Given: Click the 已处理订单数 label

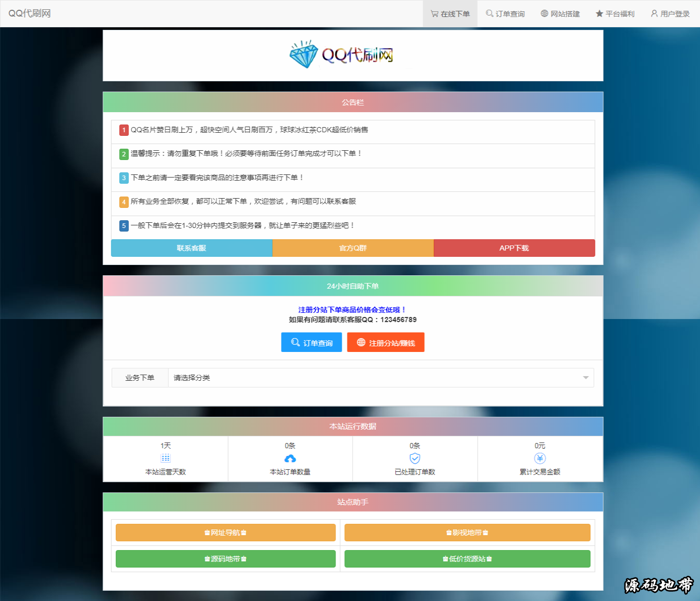Looking at the screenshot, I should tap(415, 472).
